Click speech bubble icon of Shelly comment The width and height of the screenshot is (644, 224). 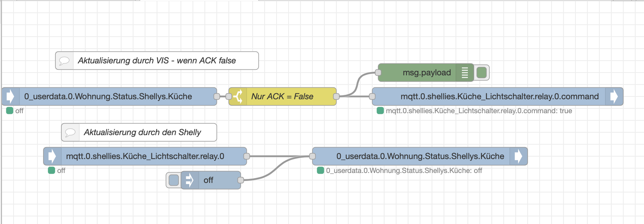coord(70,132)
